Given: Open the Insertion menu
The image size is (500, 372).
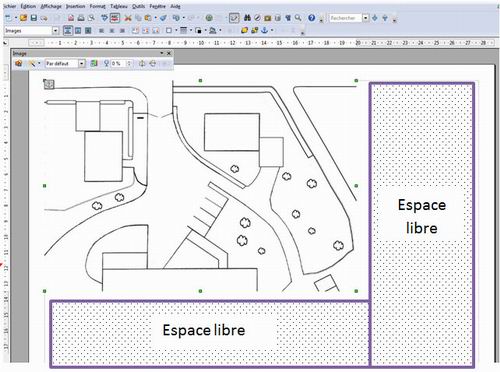Looking at the screenshot, I should click(x=75, y=6).
